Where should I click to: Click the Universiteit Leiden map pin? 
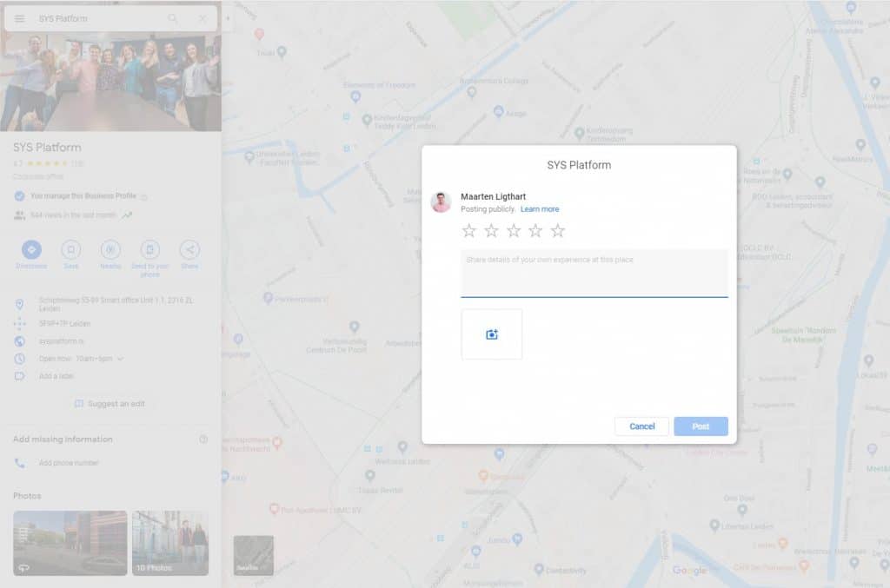pyautogui.click(x=249, y=156)
